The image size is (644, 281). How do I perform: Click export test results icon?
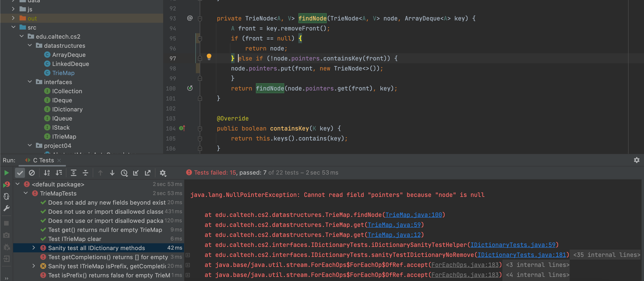coord(148,173)
